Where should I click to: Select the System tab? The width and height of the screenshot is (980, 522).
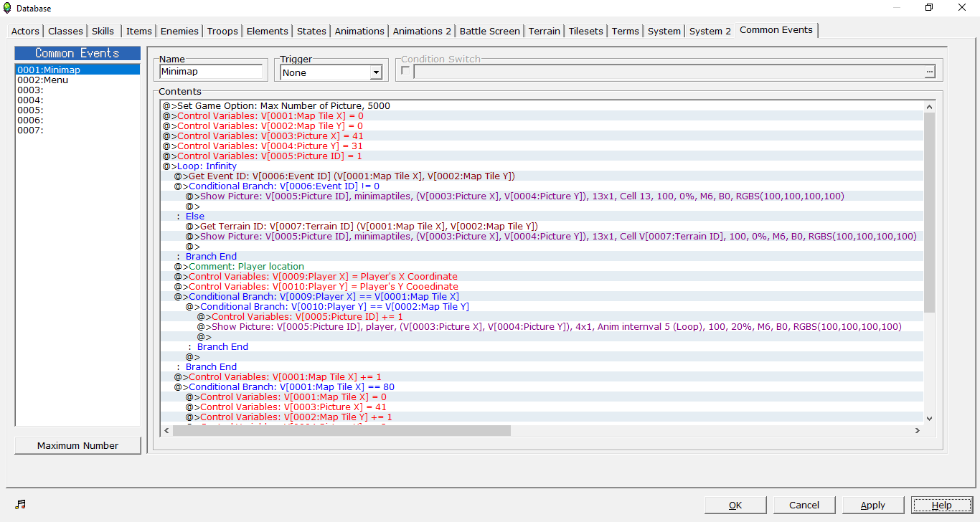pos(664,31)
